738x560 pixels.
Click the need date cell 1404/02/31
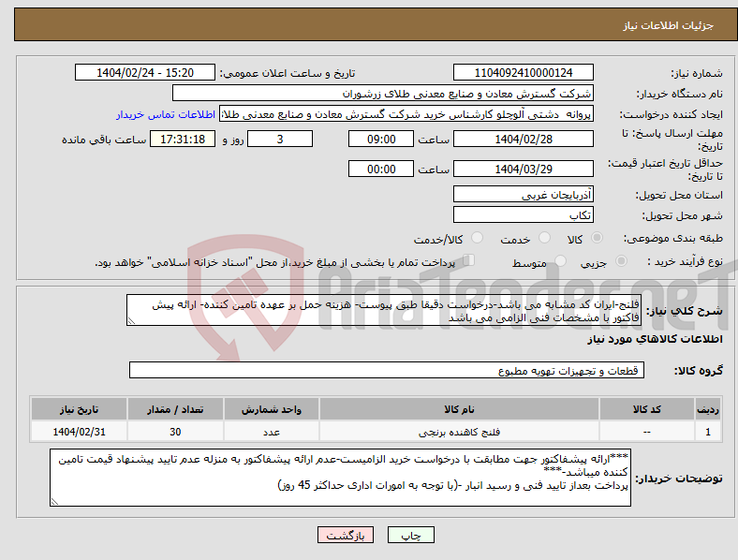pyautogui.click(x=79, y=432)
